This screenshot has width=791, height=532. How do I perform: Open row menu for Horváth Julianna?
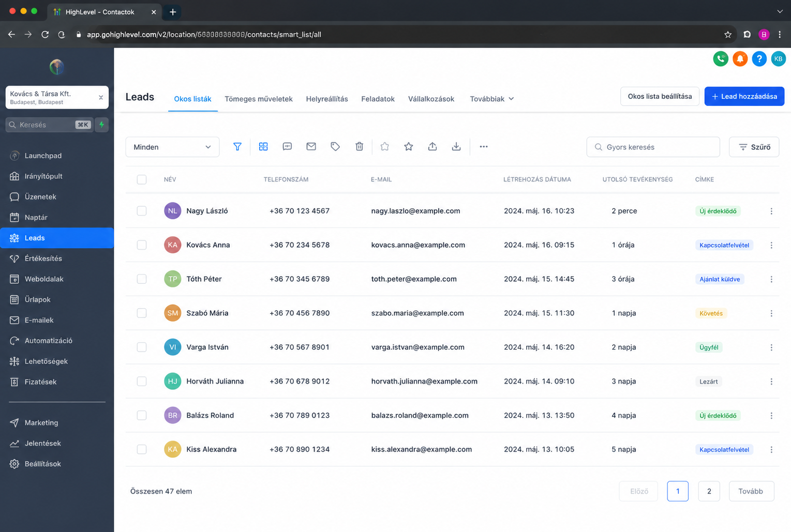point(771,382)
